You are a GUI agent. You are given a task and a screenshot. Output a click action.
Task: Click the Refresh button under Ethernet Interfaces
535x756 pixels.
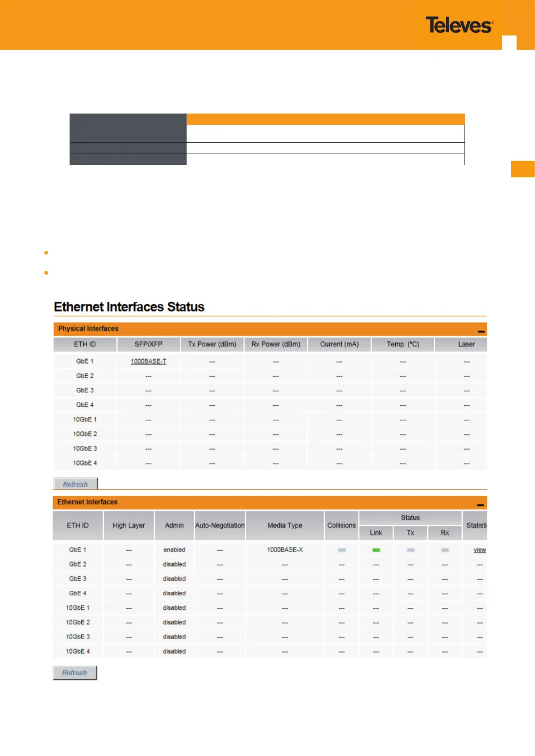click(x=75, y=672)
